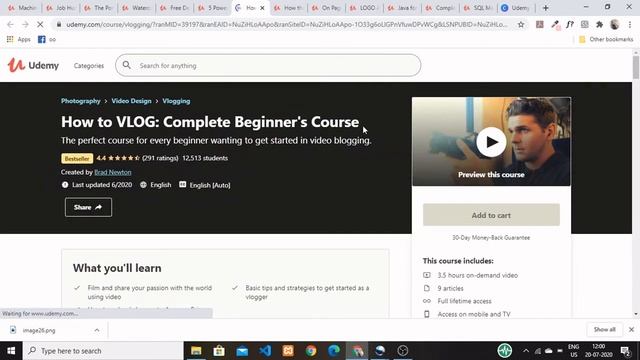640x360 pixels.
Task: Stop page loading with the X button
Action: coord(40,24)
